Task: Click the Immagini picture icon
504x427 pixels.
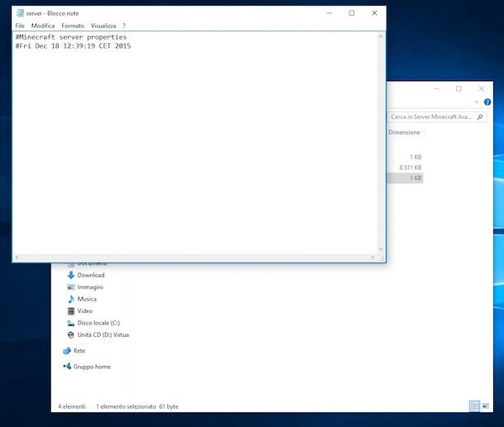Action: [x=71, y=287]
